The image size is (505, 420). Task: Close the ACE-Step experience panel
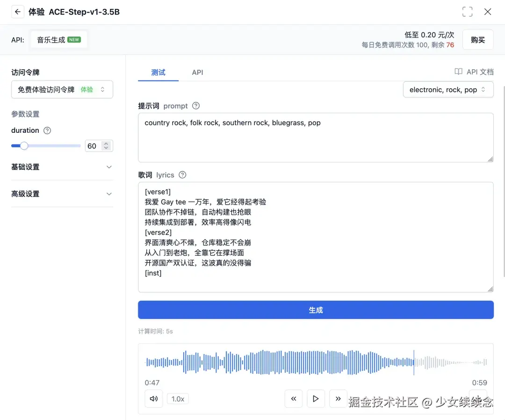click(488, 12)
